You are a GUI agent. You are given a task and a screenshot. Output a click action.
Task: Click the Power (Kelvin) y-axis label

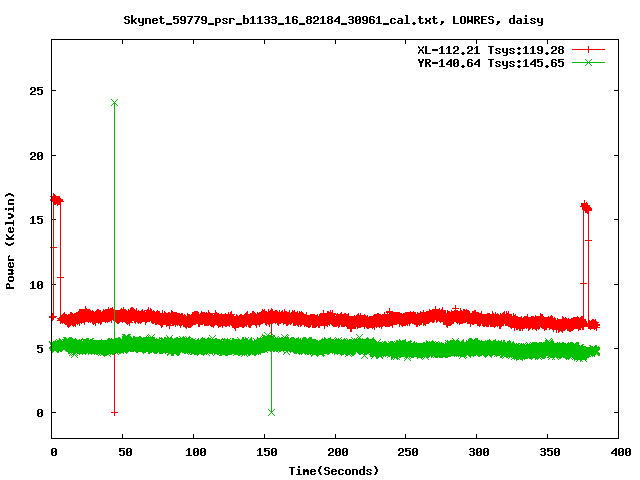click(10, 241)
